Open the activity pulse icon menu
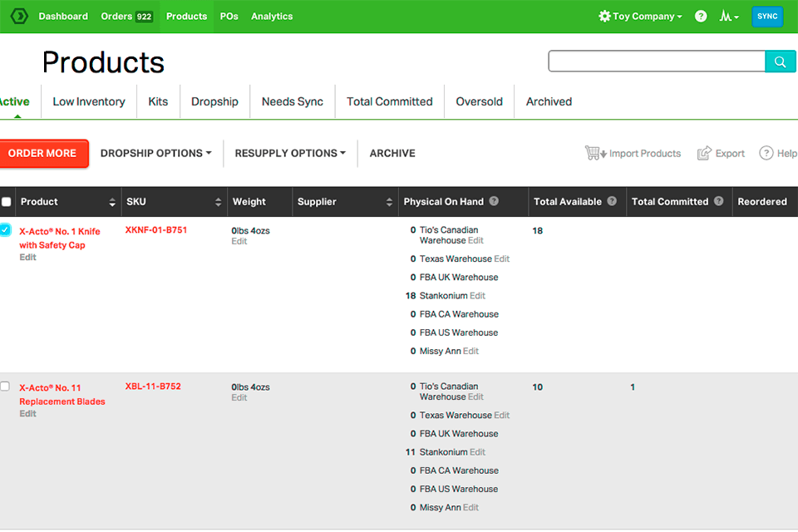 (x=729, y=17)
